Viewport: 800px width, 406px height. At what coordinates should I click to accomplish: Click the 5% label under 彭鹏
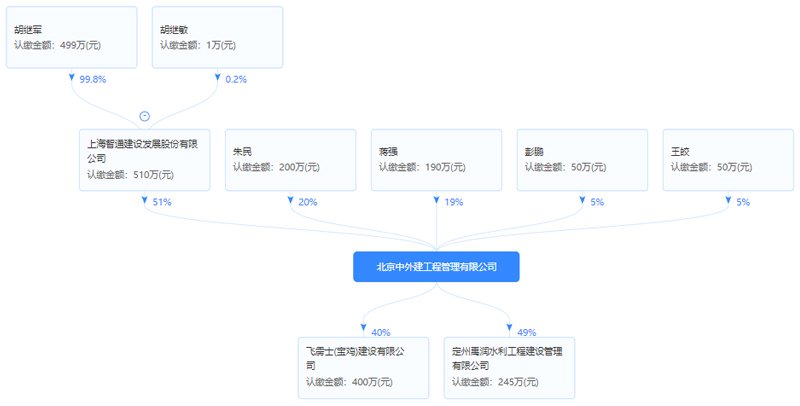tap(597, 202)
